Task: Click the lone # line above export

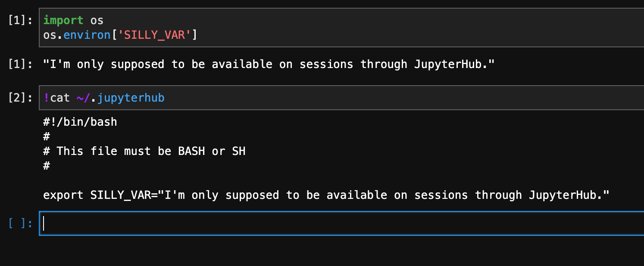Action: pos(47,166)
